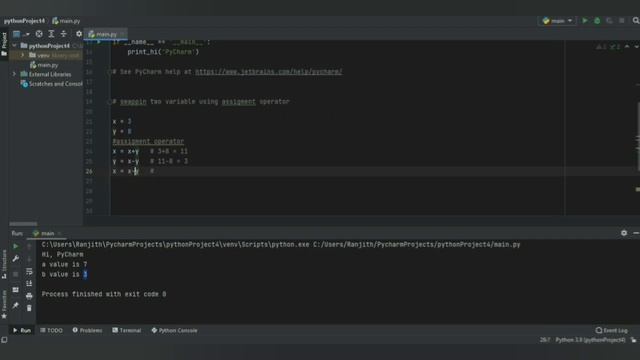Screen dimensions: 640x360
Task: Fold the swapping comment gutter marker
Action: [x=109, y=102]
